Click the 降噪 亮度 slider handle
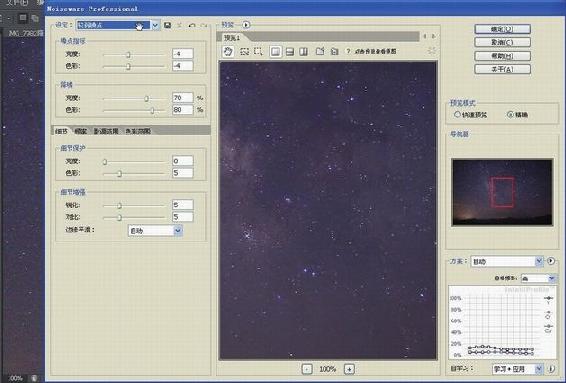This screenshot has height=383, width=566. coord(147,98)
